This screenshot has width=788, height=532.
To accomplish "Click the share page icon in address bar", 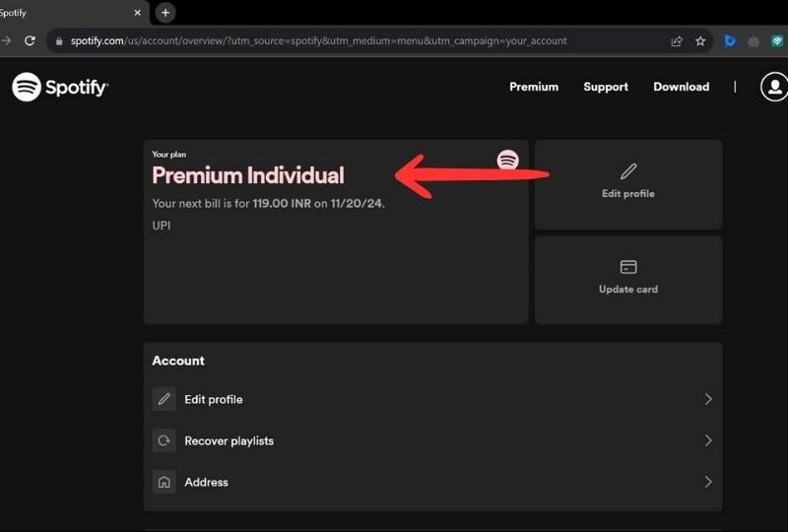I will (677, 41).
